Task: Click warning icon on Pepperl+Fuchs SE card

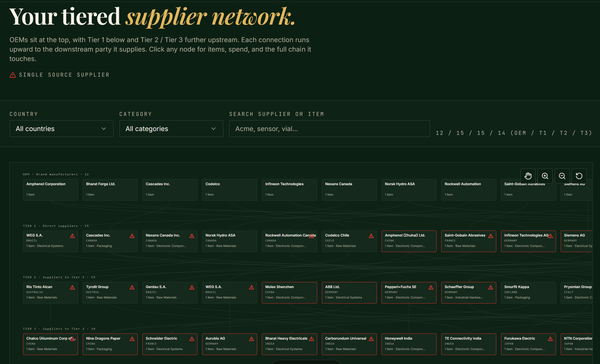Action: pos(431,287)
